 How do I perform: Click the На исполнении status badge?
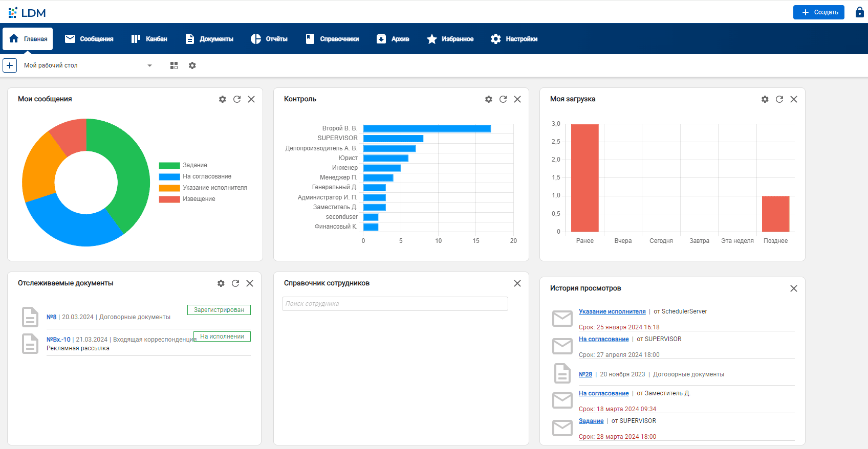[x=222, y=336]
